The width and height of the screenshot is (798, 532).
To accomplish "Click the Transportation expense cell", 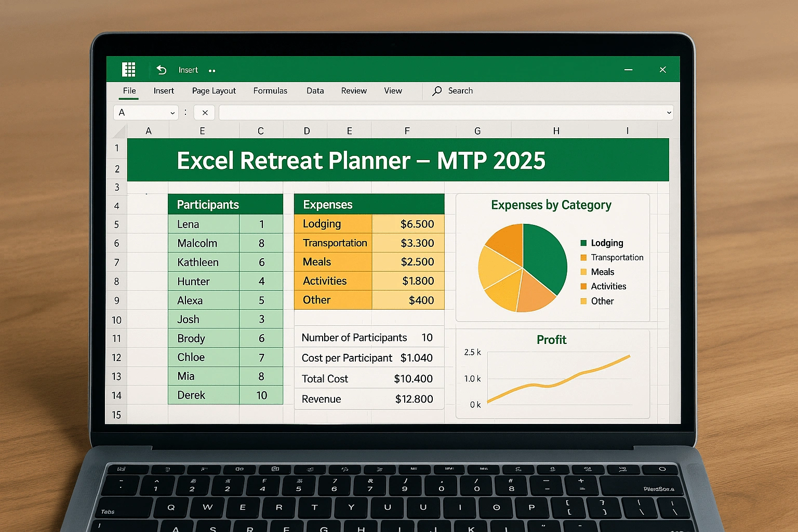I will coord(333,243).
